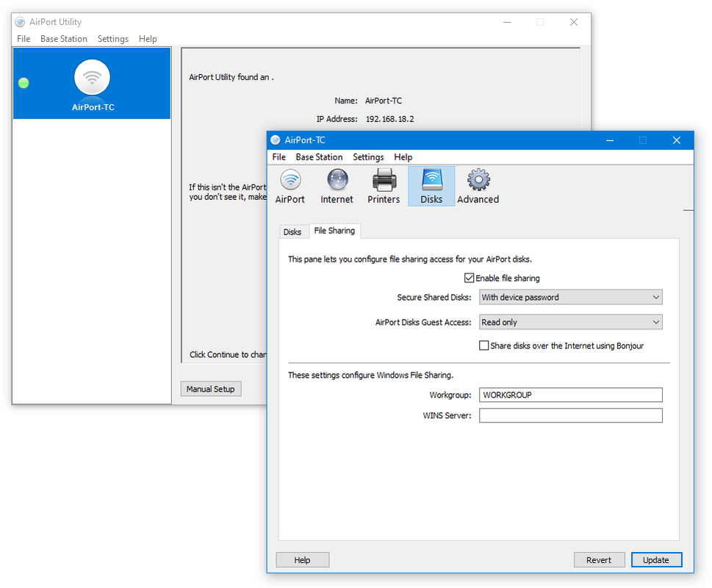
Task: Click the Manual Setup button
Action: point(211,389)
